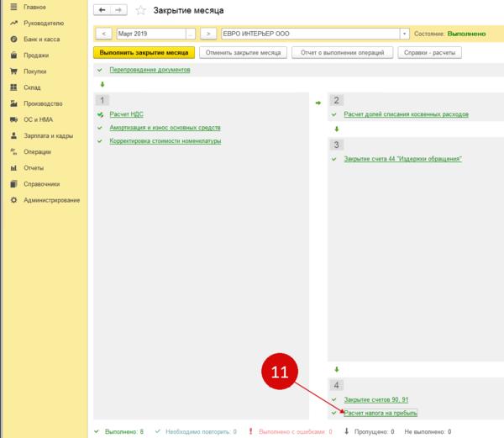Click the Покупки shopping cart icon
Viewport: 504px width, 438px height.
13,71
